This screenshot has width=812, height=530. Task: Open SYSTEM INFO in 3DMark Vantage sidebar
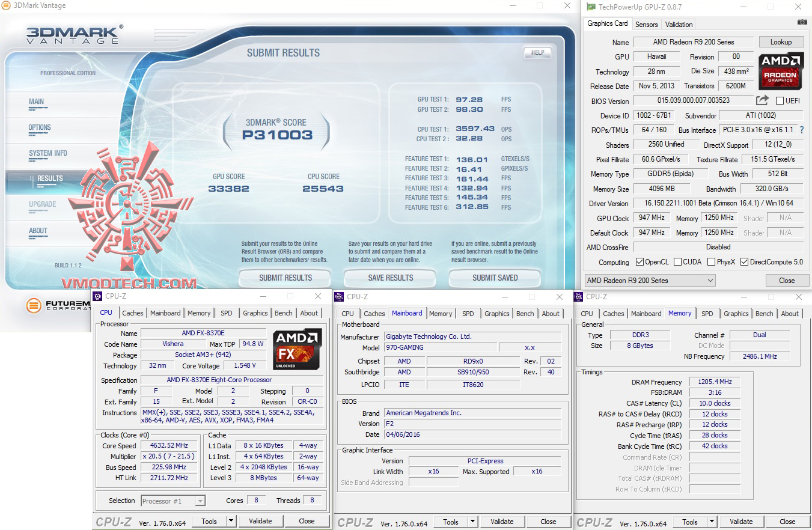[x=48, y=153]
